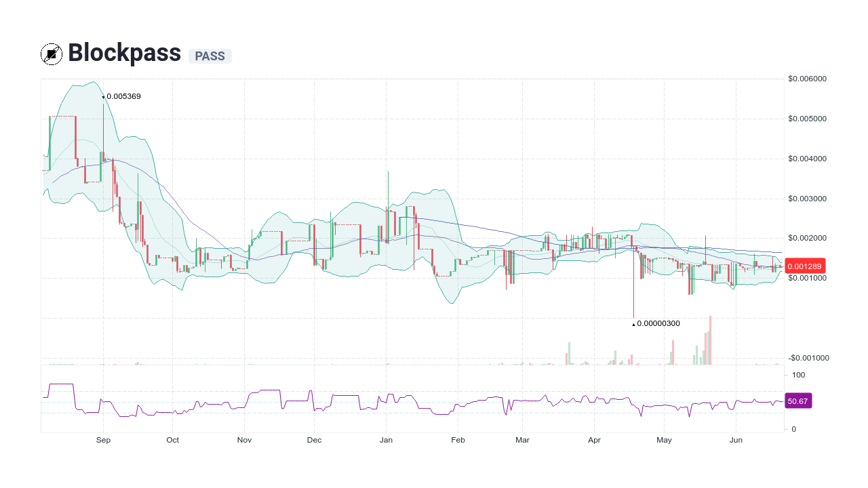This screenshot has width=868, height=488.
Task: Select the PASS ticker badge
Action: [210, 56]
